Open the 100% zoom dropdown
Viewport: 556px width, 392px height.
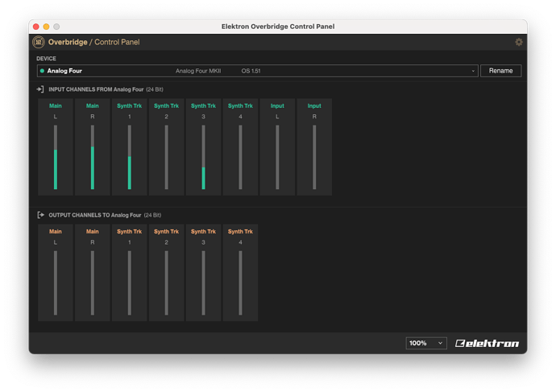click(426, 343)
